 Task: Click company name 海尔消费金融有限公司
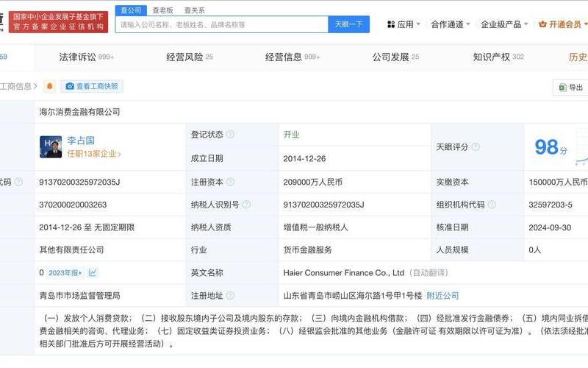coord(79,112)
